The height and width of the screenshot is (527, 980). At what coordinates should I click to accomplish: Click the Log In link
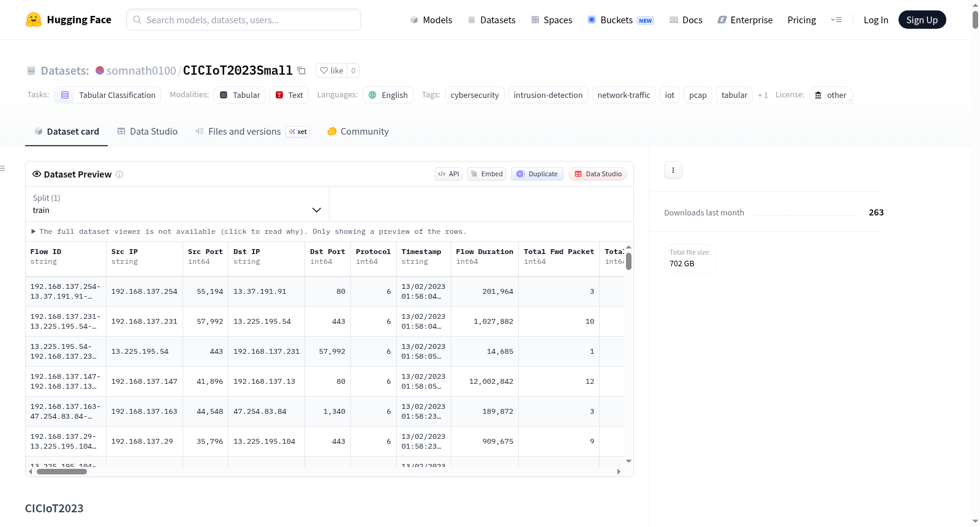pyautogui.click(x=876, y=20)
